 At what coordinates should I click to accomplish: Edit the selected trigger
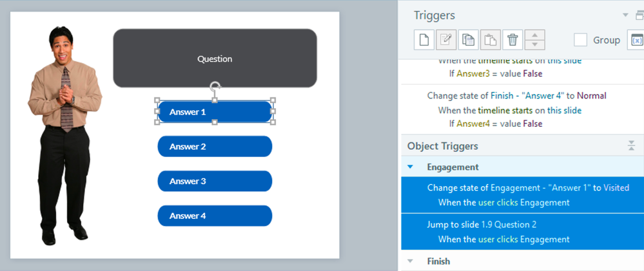[445, 40]
